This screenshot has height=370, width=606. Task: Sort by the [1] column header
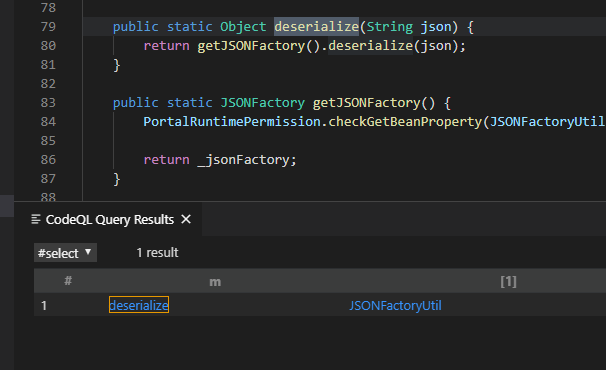(508, 281)
